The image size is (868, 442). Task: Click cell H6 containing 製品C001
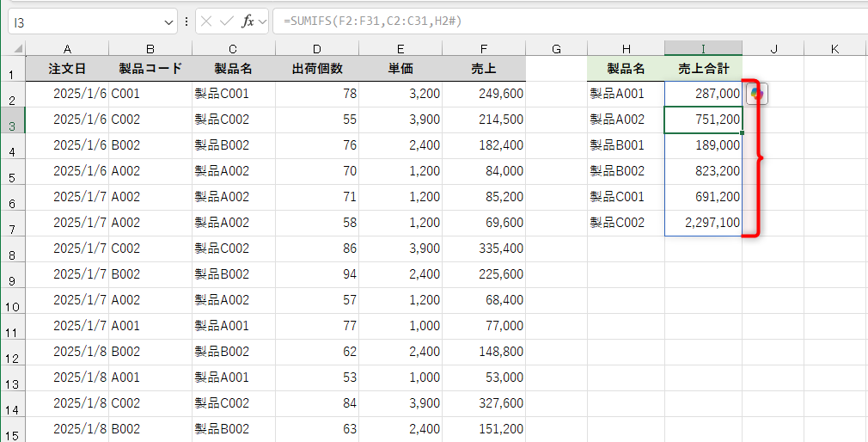627,197
